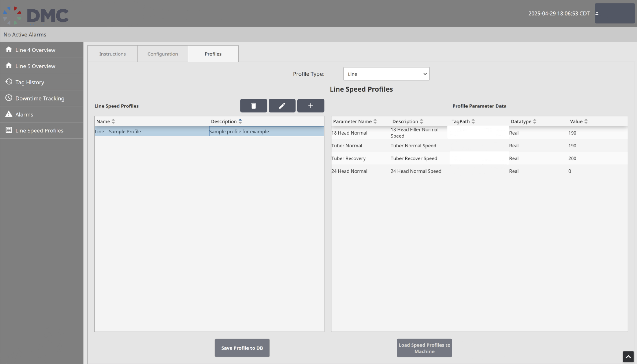Screen dimensions: 637x364
Task: Click the DMC logo
Action: pos(36,15)
